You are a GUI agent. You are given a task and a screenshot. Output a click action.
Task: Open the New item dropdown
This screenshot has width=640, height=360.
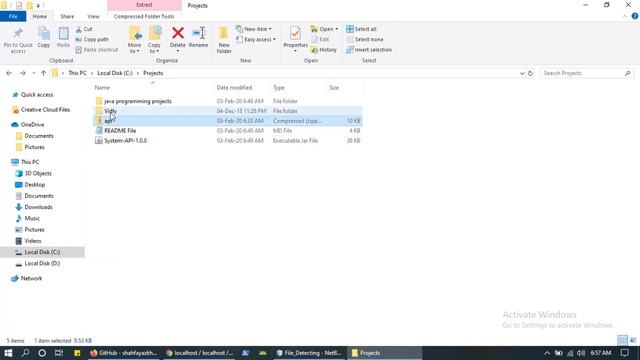tap(254, 29)
